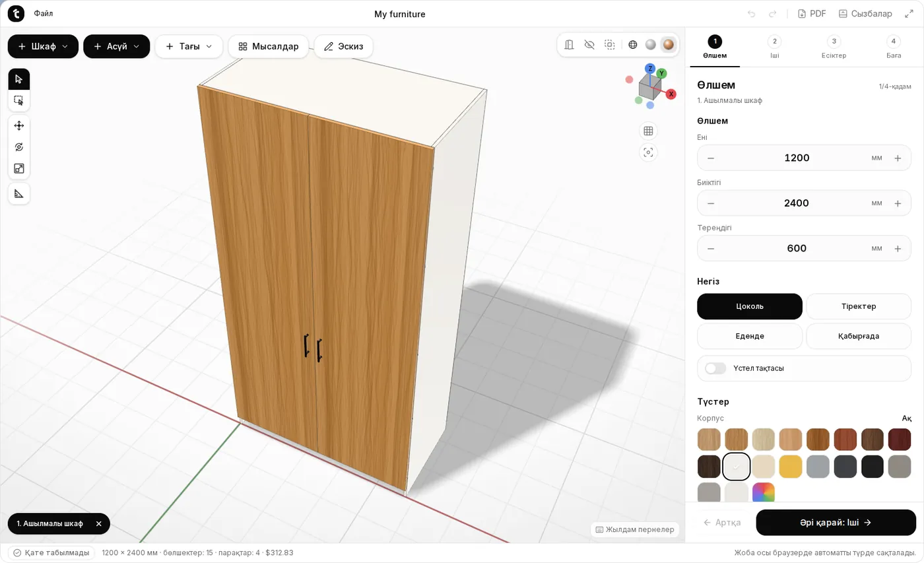Open Сызбалар drawings

865,14
